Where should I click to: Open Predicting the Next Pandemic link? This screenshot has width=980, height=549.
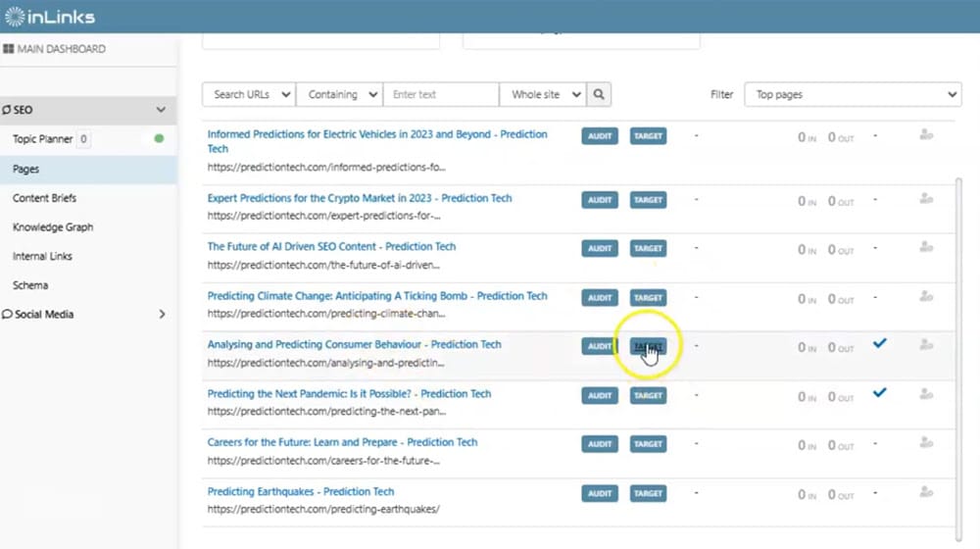point(349,394)
